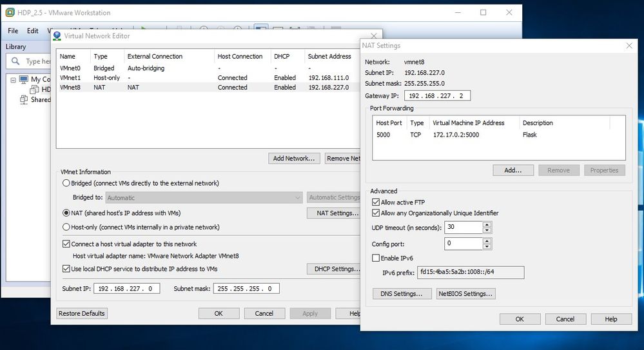The width and height of the screenshot is (644, 350).
Task: Click Cancel in Virtual Network Editor
Action: tap(264, 313)
